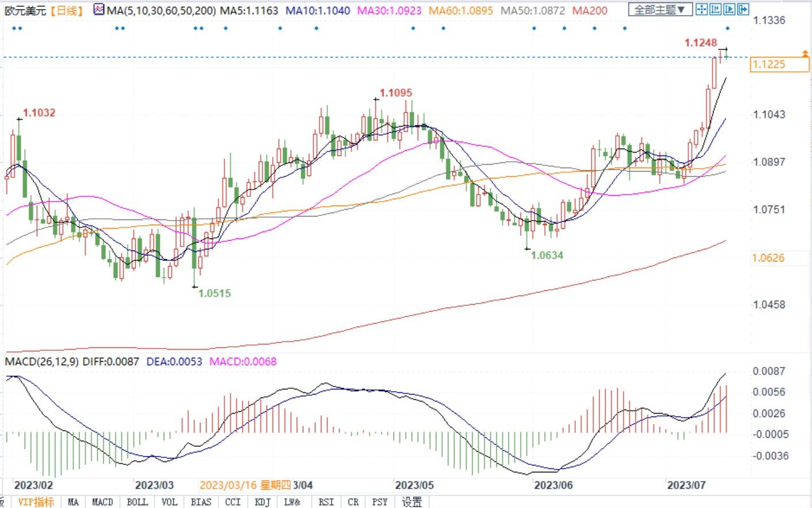Click the last blue event dot near 1.1248
The width and height of the screenshot is (812, 508).
[x=728, y=28]
